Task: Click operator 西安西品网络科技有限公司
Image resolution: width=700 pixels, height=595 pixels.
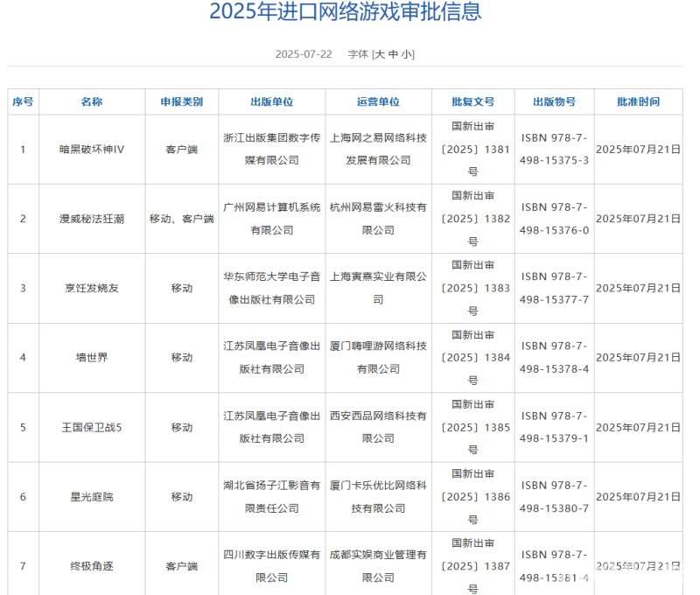Action: (378, 428)
